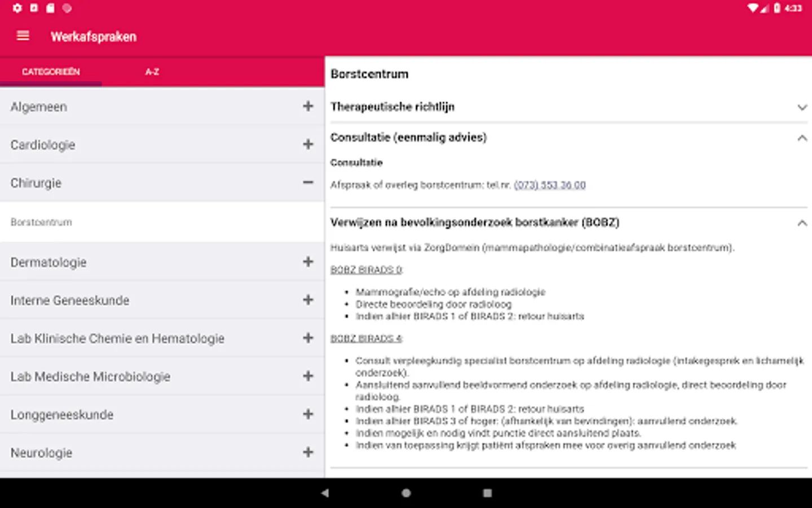Click the BOBZ BIRADS 0 heading
812x508 pixels.
pyautogui.click(x=367, y=270)
